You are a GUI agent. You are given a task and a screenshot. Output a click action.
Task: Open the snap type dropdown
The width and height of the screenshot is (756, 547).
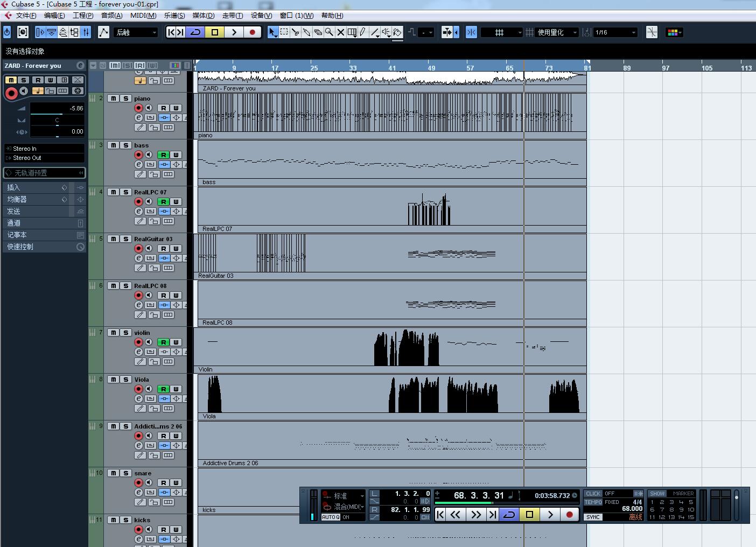(x=501, y=32)
